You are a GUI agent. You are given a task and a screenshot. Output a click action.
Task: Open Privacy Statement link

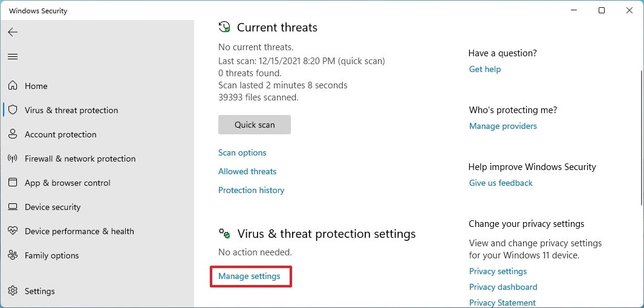503,303
